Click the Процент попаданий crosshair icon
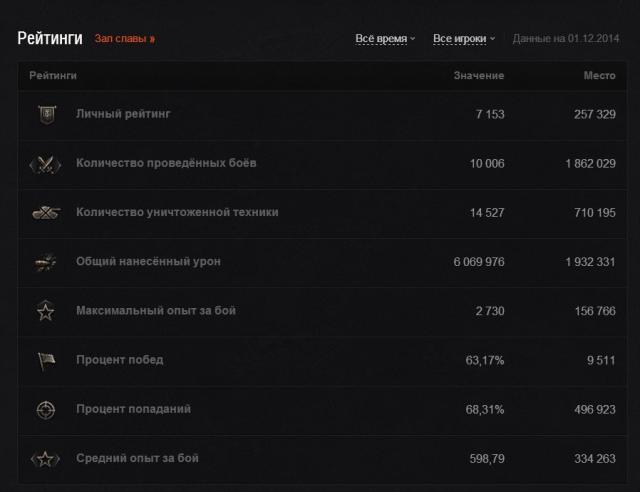640x492 pixels. coord(45,409)
